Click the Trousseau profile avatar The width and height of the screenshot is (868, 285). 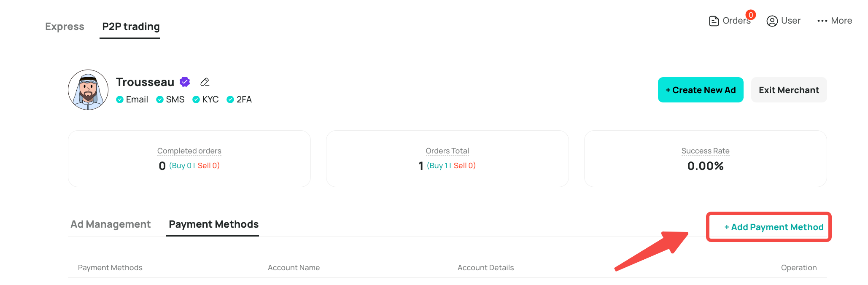pyautogui.click(x=88, y=90)
